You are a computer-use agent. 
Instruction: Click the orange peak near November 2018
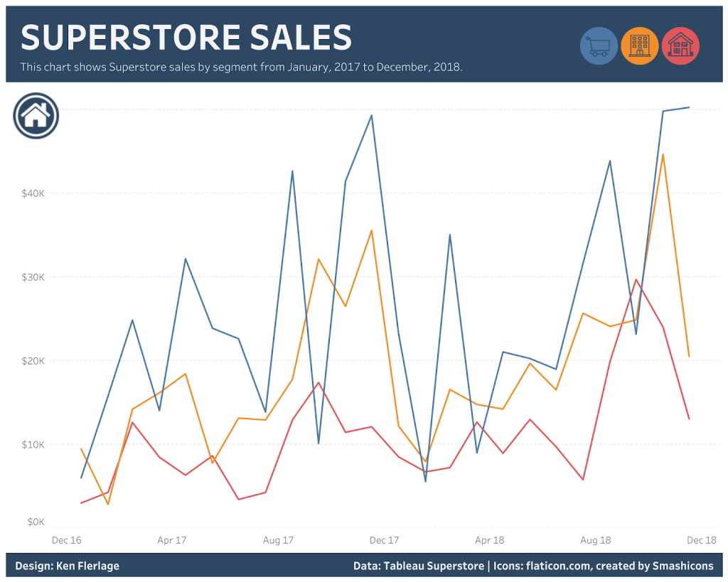[664, 154]
